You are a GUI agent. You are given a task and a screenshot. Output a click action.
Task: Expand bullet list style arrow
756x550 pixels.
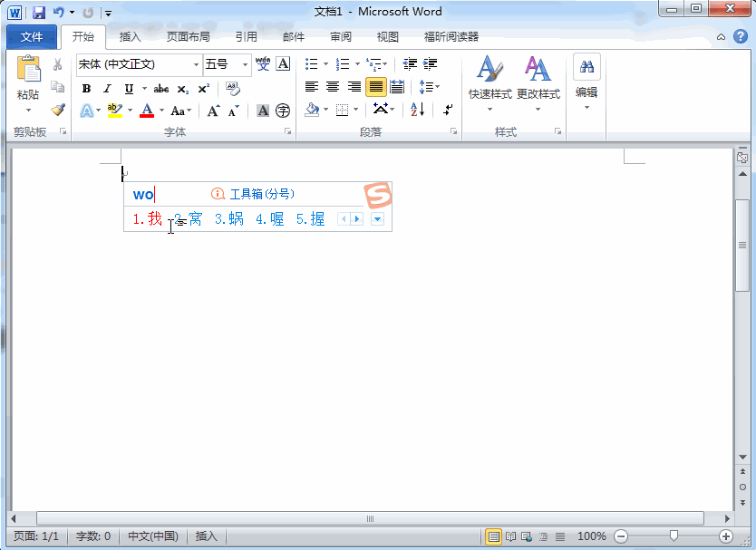click(326, 63)
